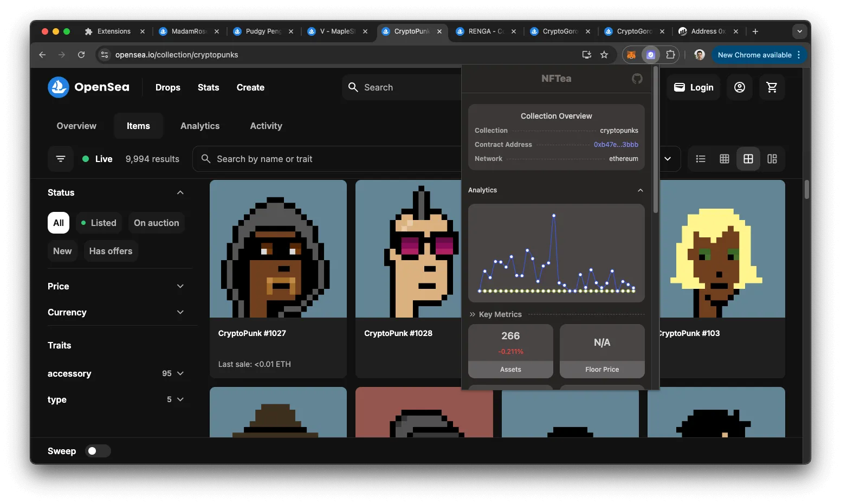Open the tab search dropdown arrow
The height and width of the screenshot is (504, 841).
click(800, 31)
